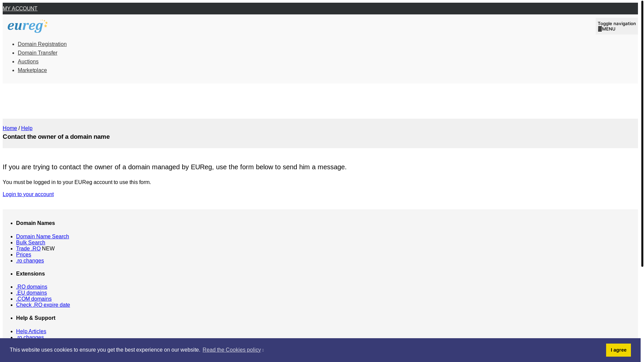Click the Help & Support heading
This screenshot has width=644, height=362.
click(36, 318)
